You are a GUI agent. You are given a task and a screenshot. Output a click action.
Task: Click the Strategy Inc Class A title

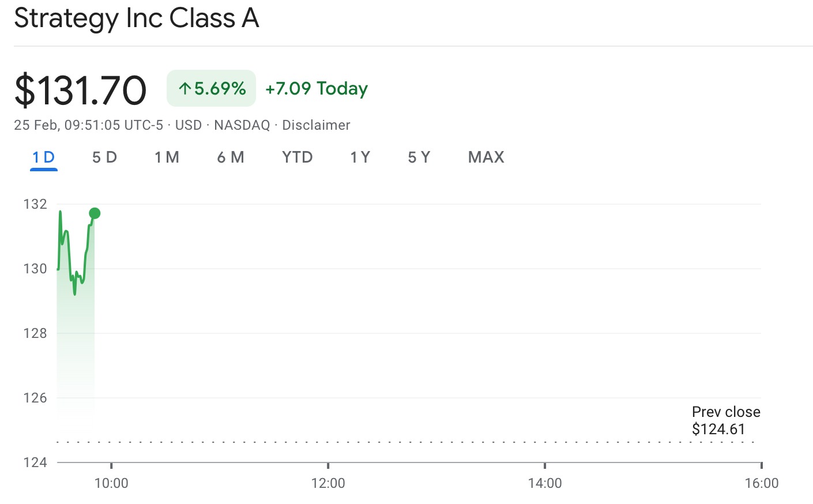(137, 18)
